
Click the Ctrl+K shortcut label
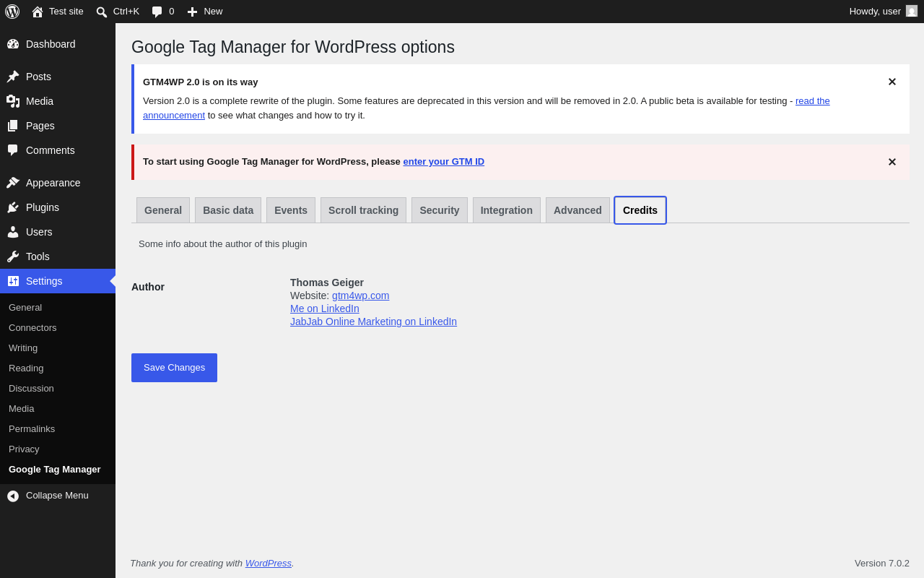click(x=126, y=11)
